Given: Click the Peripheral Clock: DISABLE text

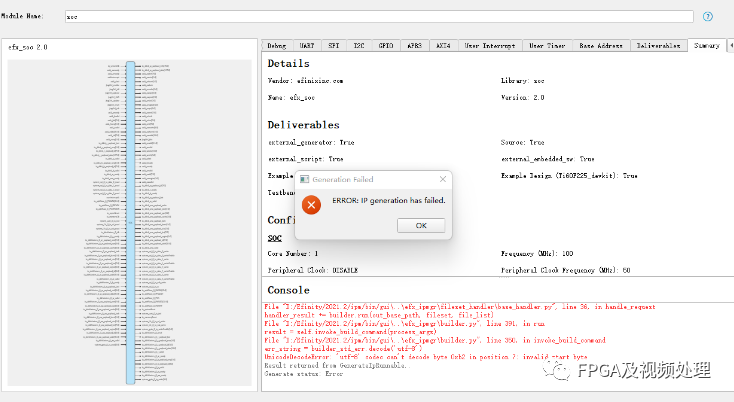Looking at the screenshot, I should tap(313, 270).
